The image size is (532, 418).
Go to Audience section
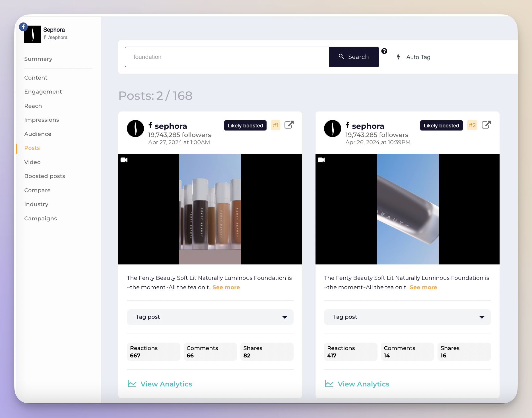[38, 134]
